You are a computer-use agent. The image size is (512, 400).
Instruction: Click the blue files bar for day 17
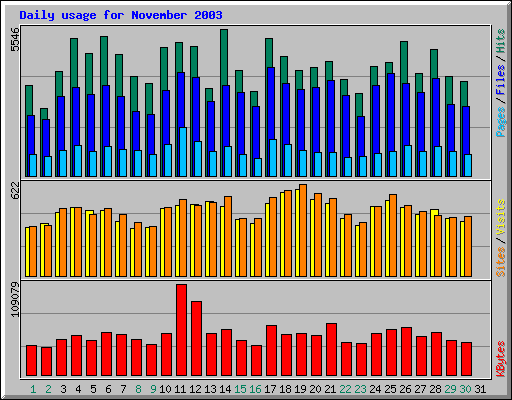(x=271, y=103)
